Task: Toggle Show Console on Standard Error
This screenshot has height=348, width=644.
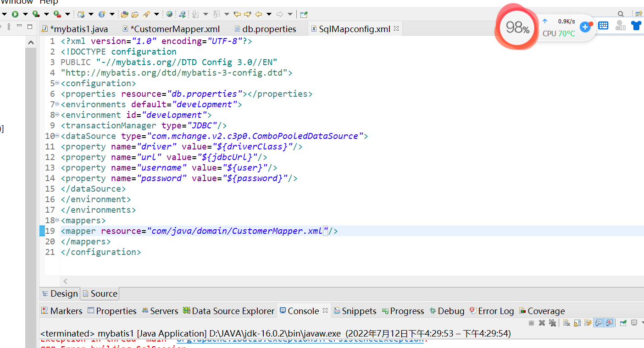Action: 609,323
